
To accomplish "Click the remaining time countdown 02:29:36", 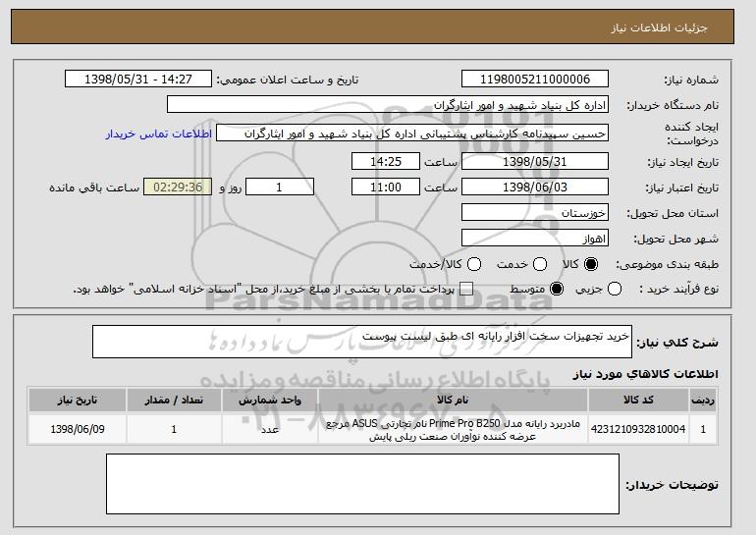I will tap(178, 187).
